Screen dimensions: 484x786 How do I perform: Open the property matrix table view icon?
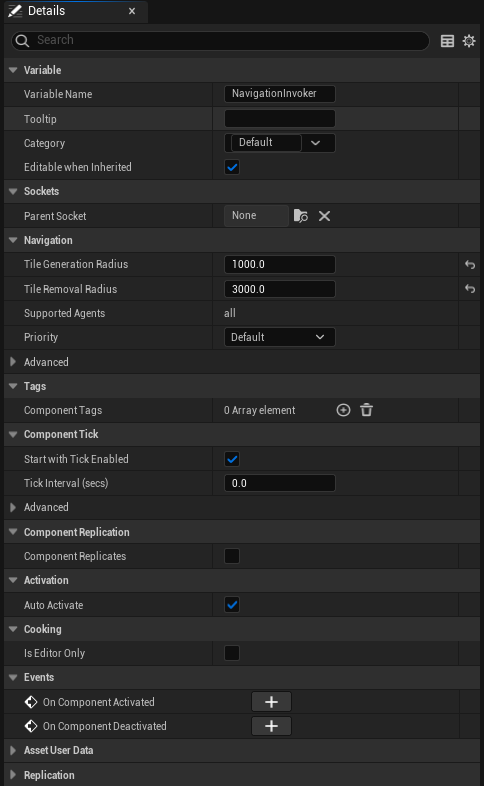click(x=447, y=41)
